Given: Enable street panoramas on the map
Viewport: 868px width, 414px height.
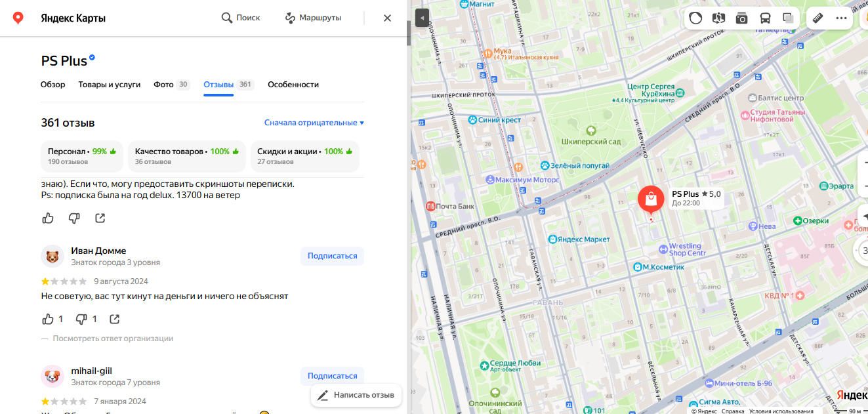Looking at the screenshot, I should [719, 18].
